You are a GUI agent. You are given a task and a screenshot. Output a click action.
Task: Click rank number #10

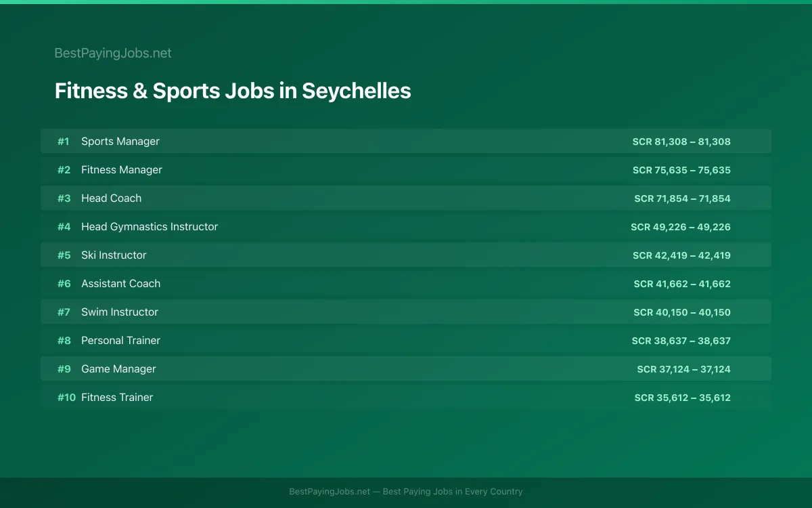point(66,398)
